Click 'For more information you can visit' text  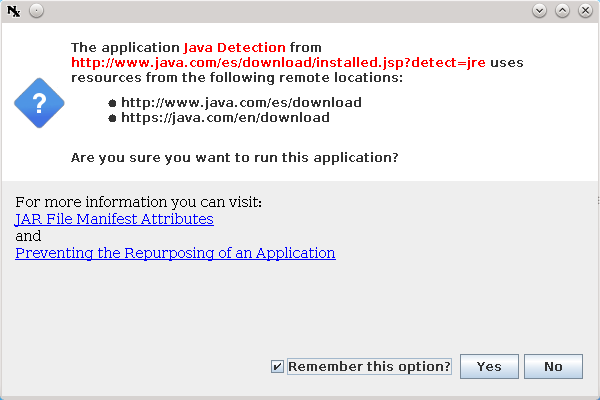click(x=138, y=202)
